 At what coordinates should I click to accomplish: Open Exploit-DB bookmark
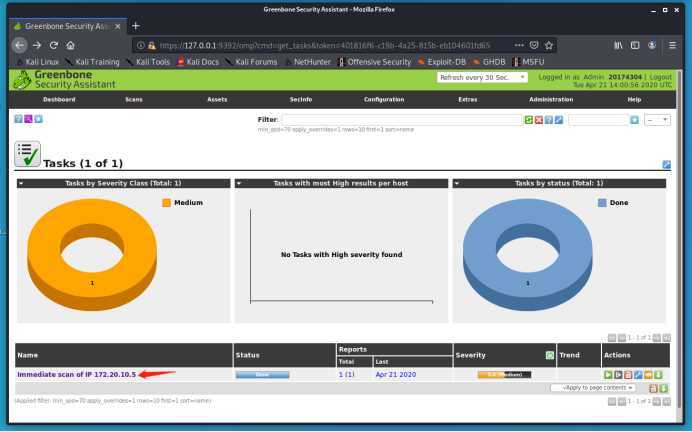[442, 62]
